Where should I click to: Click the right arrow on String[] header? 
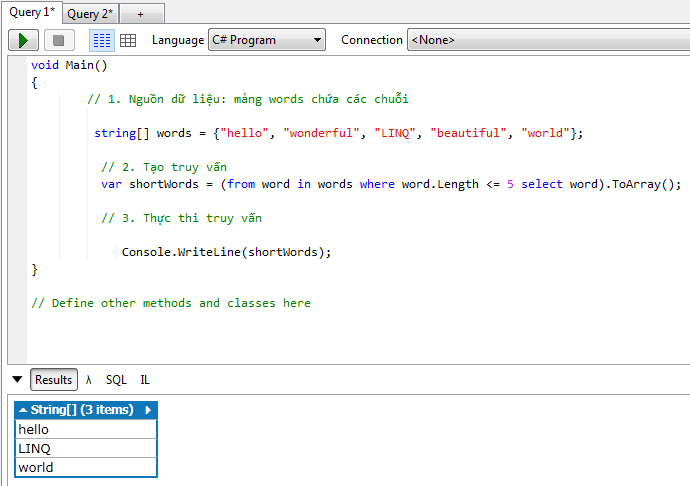click(148, 410)
